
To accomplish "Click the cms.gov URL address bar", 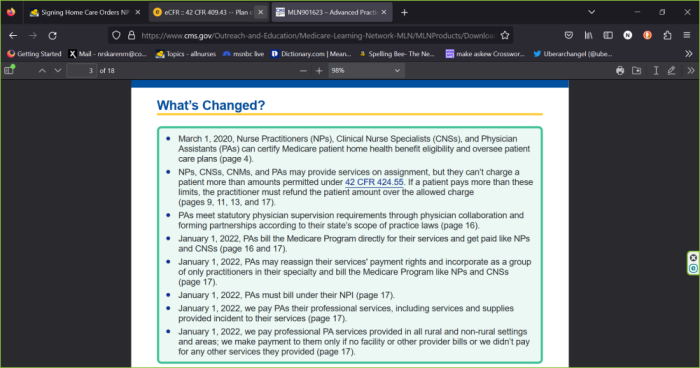I will tap(318, 35).
